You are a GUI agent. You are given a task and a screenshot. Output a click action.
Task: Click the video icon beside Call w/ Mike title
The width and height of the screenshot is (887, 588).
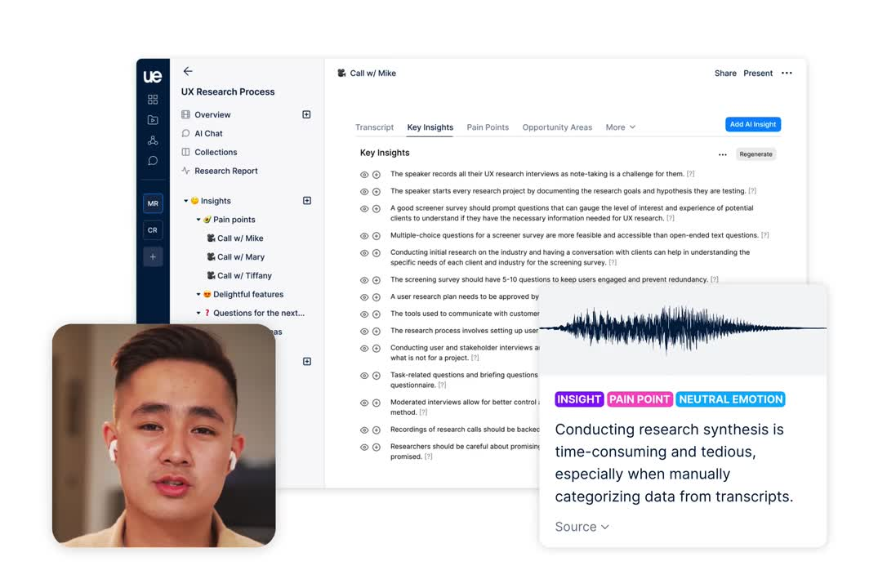pos(341,73)
